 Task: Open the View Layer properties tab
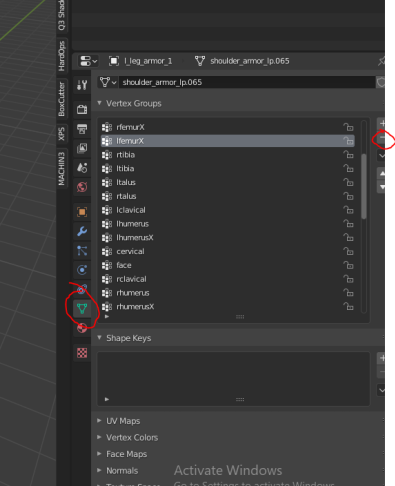(x=82, y=148)
